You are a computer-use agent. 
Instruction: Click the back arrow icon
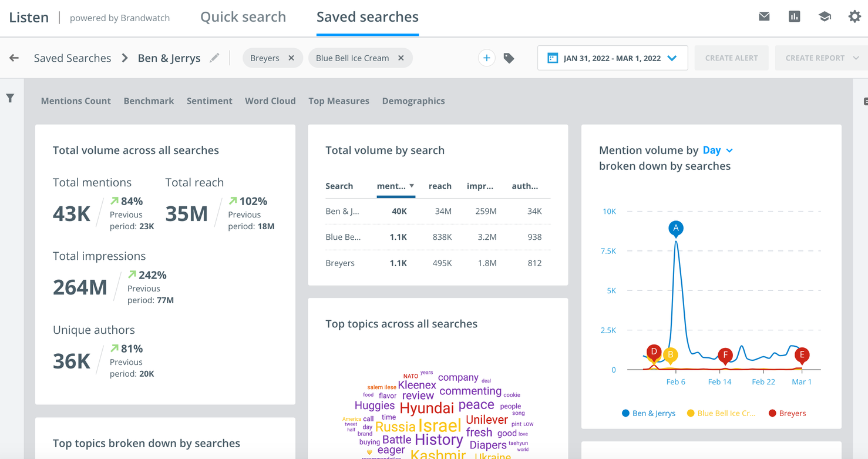[14, 58]
